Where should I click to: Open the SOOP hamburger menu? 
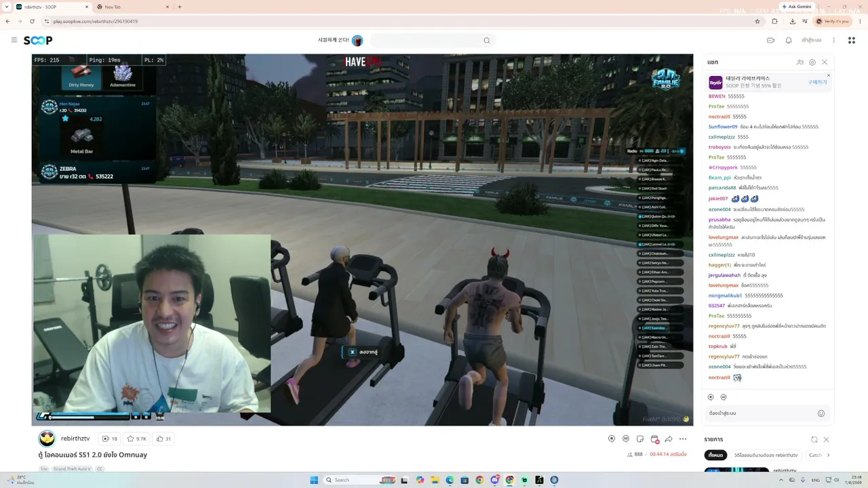14,41
